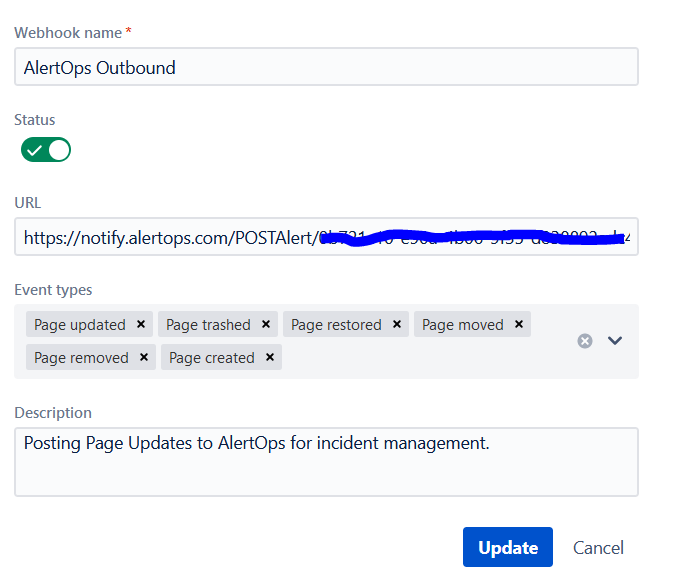Select the Page created tag label
This screenshot has width=687, height=586.
click(211, 358)
